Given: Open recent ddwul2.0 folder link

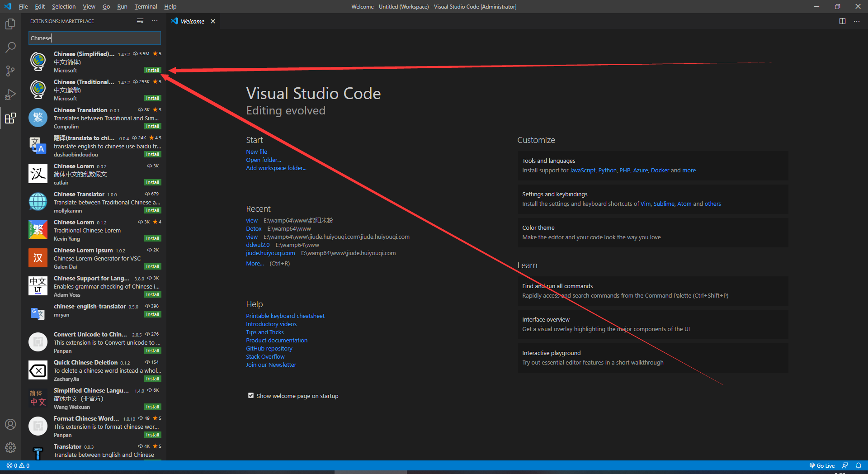Looking at the screenshot, I should (258, 245).
